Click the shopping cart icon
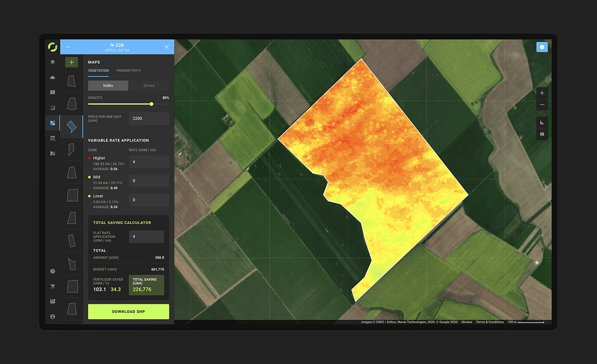 click(x=52, y=286)
